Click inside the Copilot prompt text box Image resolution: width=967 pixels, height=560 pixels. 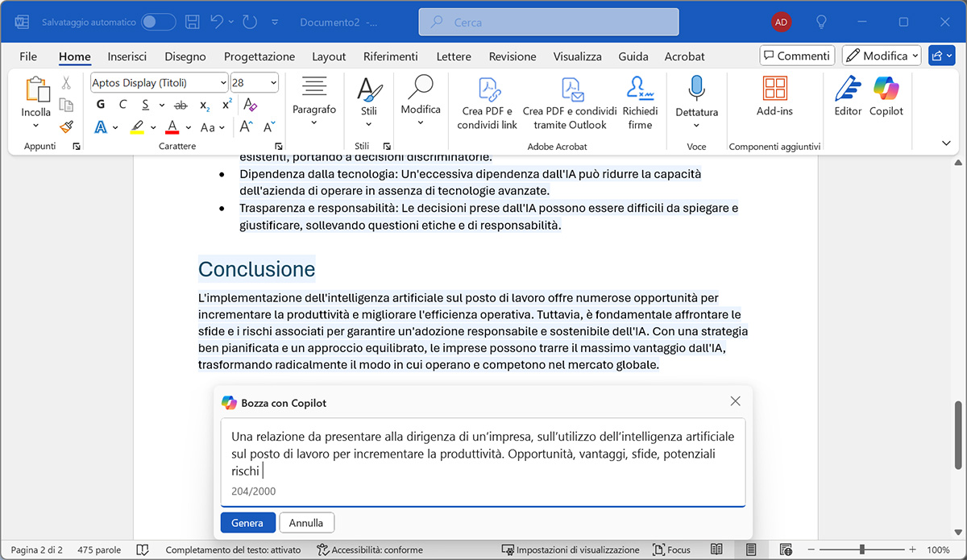(483, 455)
